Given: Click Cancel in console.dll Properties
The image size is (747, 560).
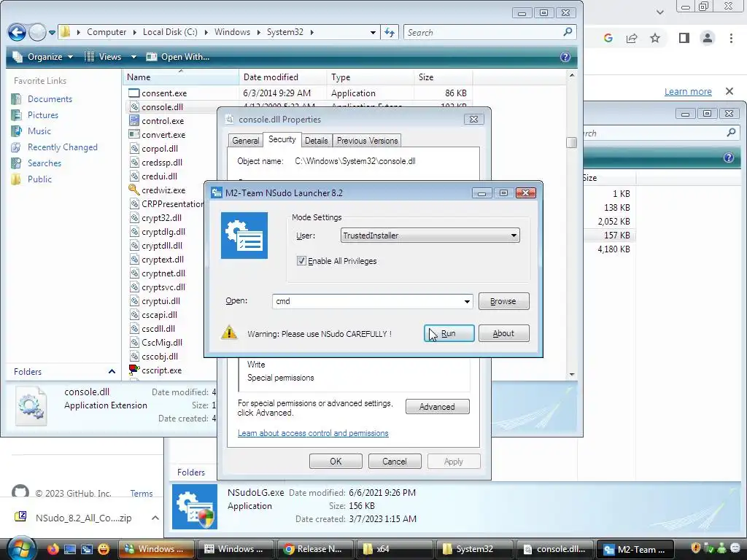Looking at the screenshot, I should pyautogui.click(x=395, y=462).
